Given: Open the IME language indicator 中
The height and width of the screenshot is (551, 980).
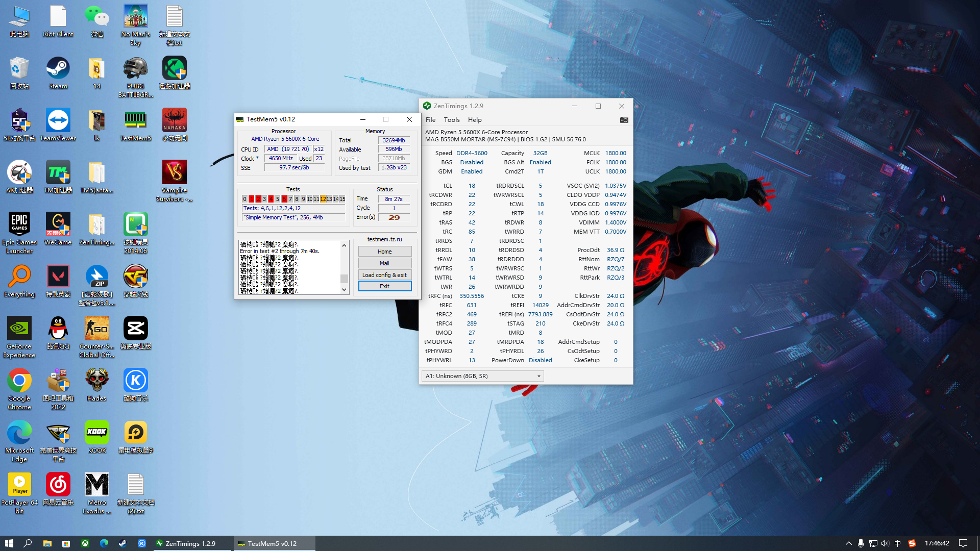Looking at the screenshot, I should [x=898, y=543].
